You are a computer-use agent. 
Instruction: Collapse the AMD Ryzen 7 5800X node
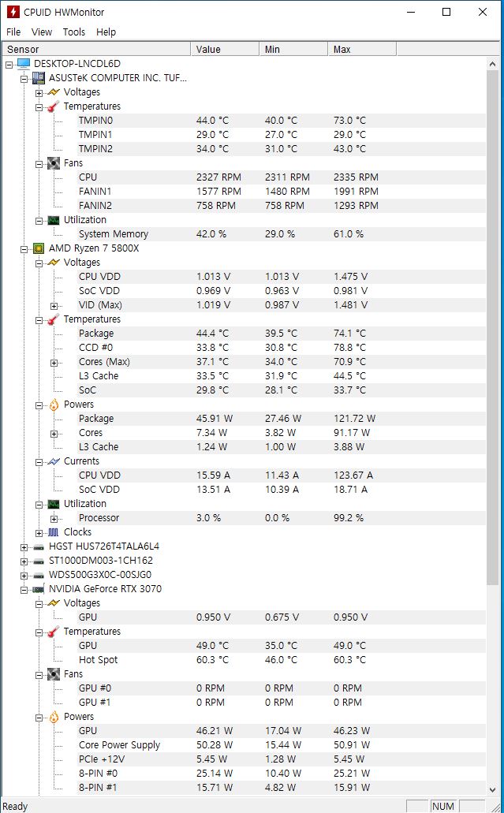coord(24,249)
